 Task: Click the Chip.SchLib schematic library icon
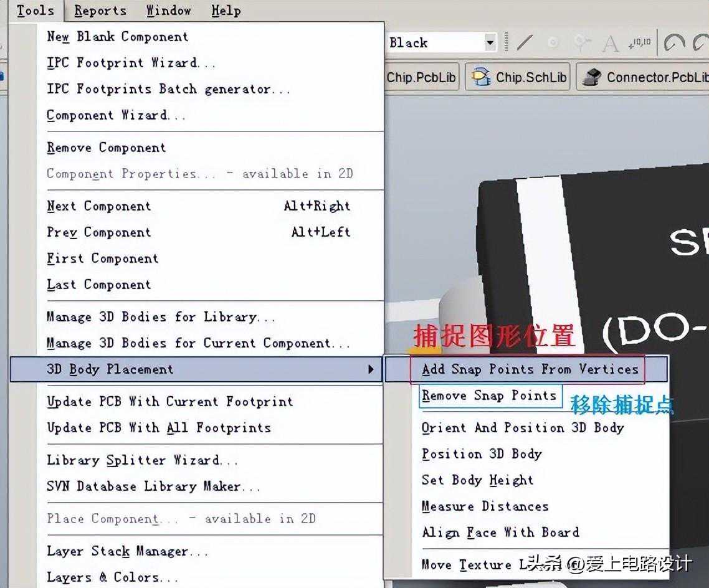[481, 77]
